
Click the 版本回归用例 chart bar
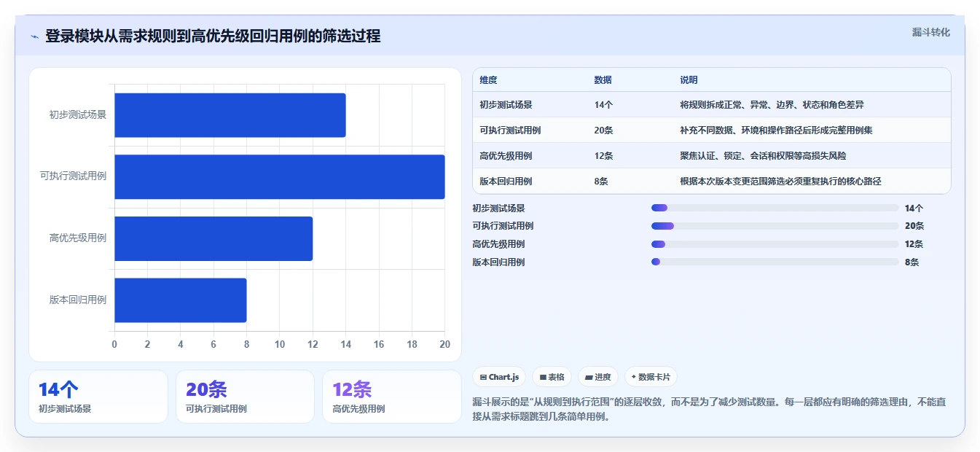coord(181,300)
